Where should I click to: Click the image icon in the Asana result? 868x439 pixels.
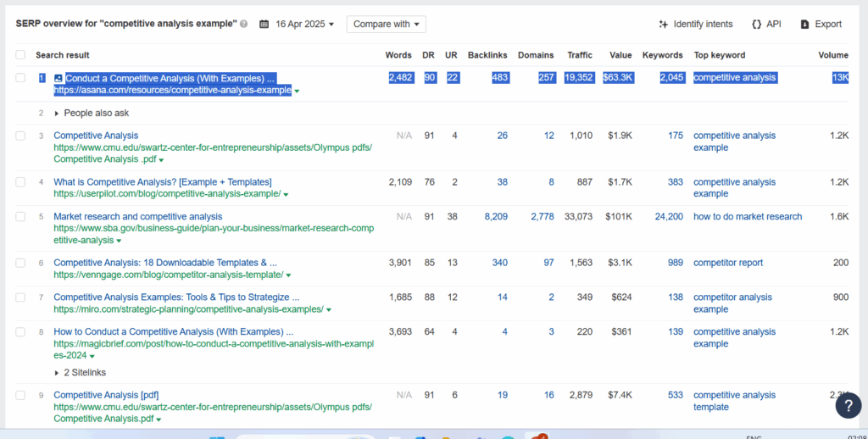click(x=58, y=78)
